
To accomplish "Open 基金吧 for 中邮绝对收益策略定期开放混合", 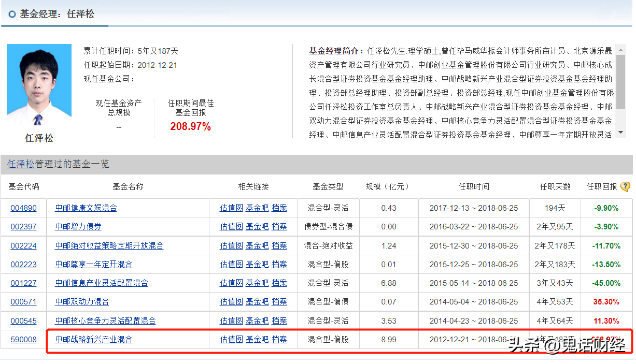I will click(257, 246).
